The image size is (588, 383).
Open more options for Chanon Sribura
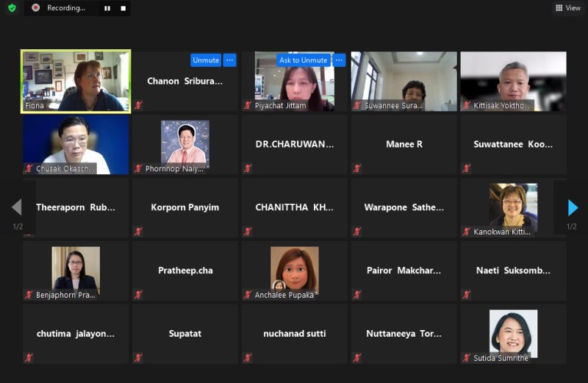pos(229,60)
